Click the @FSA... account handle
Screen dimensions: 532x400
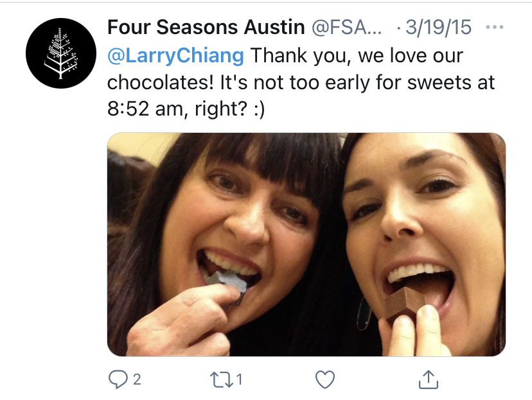pos(346,28)
